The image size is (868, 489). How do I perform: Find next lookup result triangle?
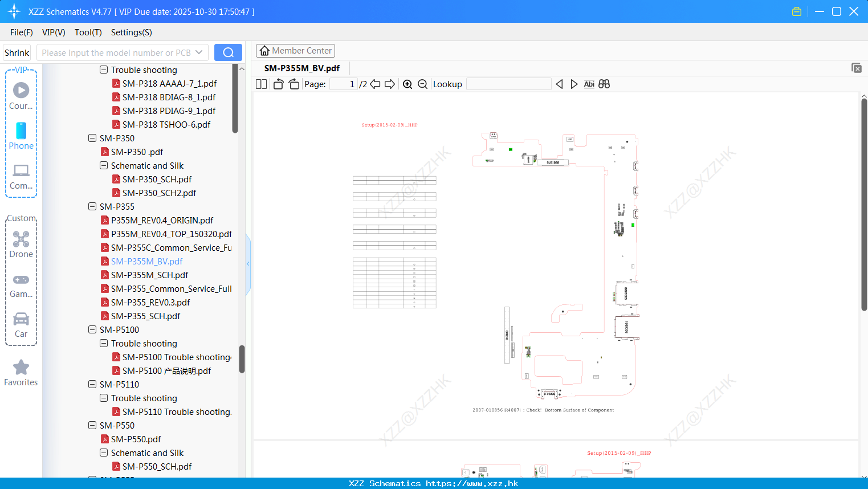coord(574,84)
